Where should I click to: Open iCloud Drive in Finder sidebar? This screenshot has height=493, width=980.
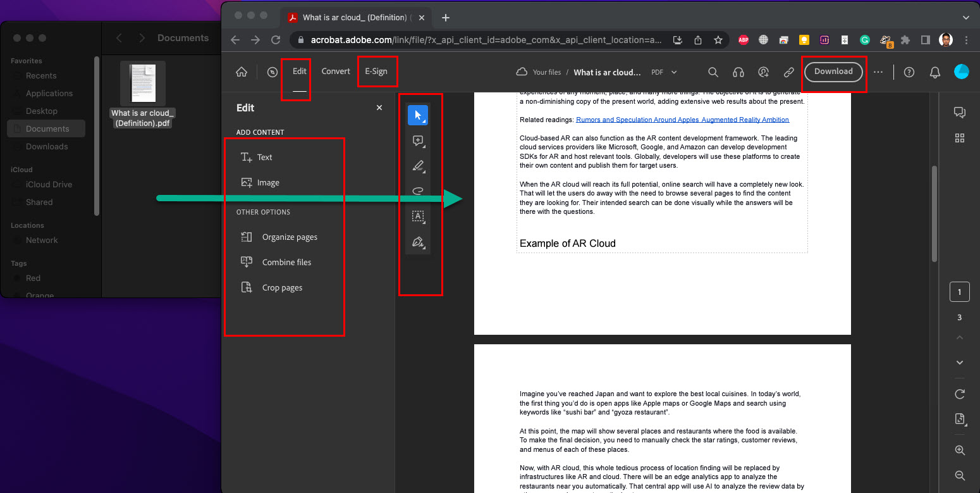[x=49, y=184]
